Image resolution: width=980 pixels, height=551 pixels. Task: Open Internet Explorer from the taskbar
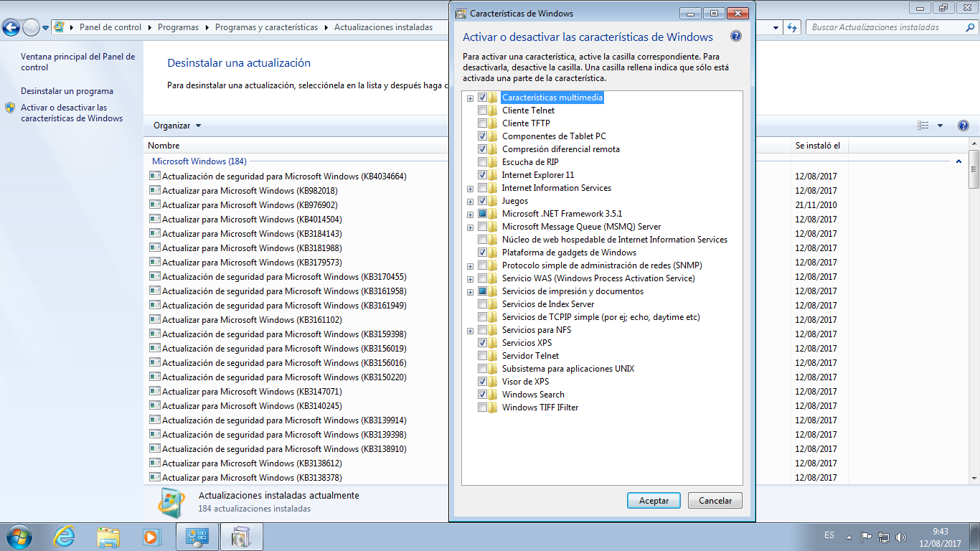65,537
